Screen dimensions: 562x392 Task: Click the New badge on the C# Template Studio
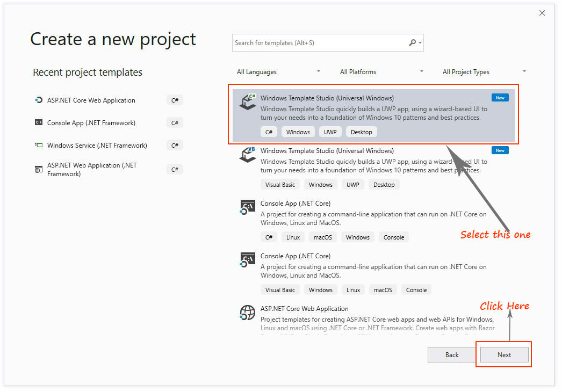coord(500,98)
